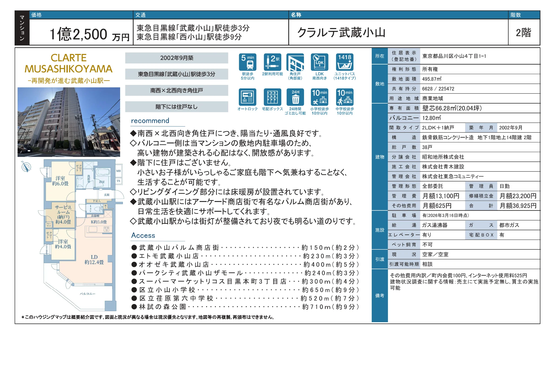Click the 壁芯66.28㎡(20.04坪) area value
The width and height of the screenshot is (555, 392).
coord(452,108)
